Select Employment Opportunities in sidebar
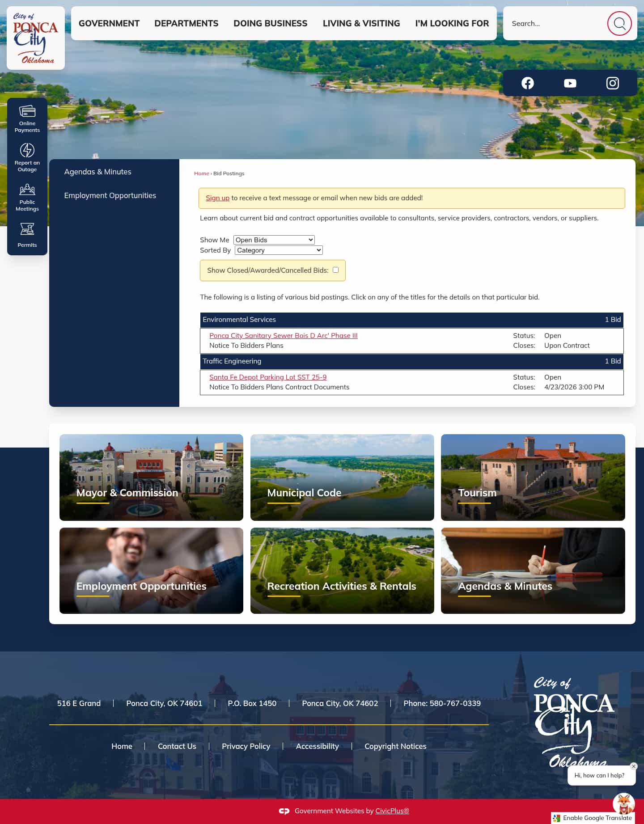 coord(110,195)
